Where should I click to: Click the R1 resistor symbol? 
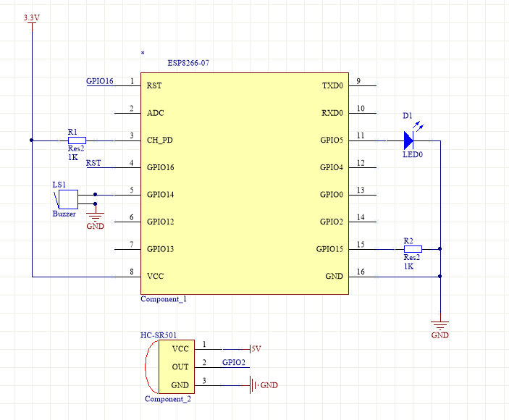77,140
